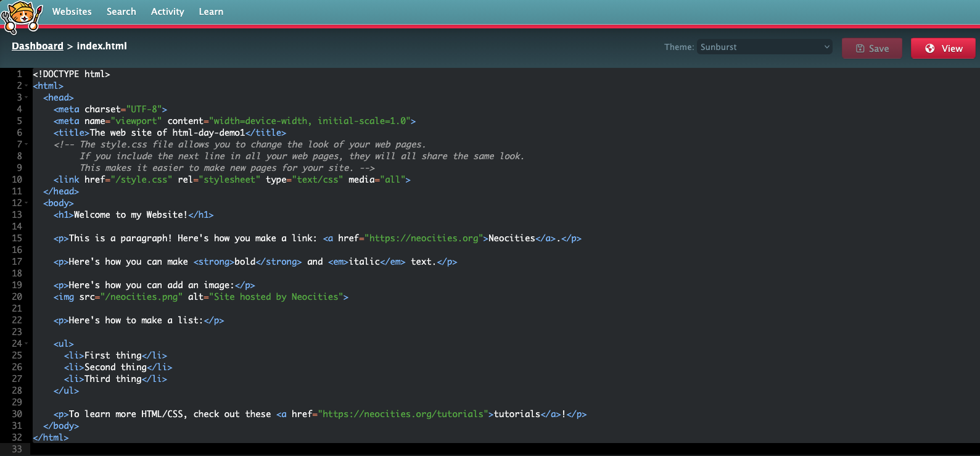Open the Websites menu item
Screen dimensions: 980x456
[x=72, y=12]
